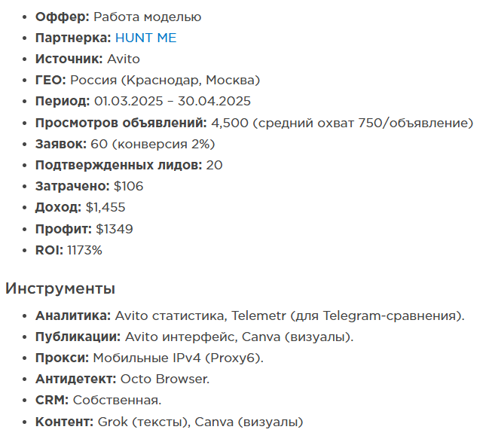Image resolution: width=486 pixels, height=448 pixels.
Task: Click the Прокси Proxy6 line
Action: pyautogui.click(x=149, y=358)
